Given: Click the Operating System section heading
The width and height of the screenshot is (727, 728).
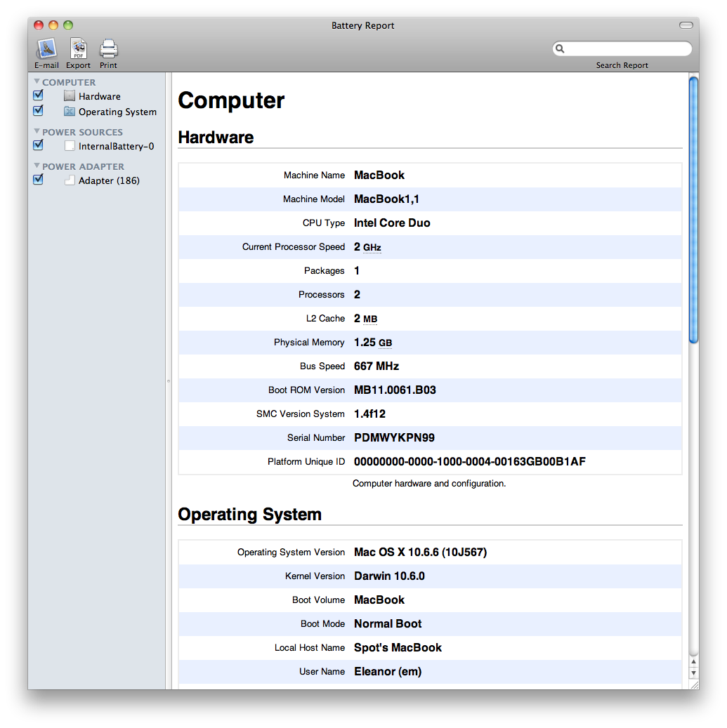Looking at the screenshot, I should (250, 515).
